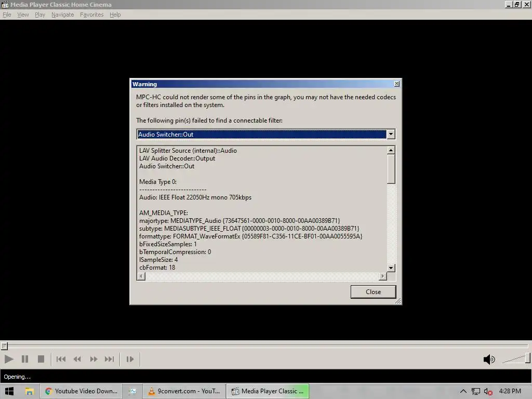Close the Warning dialog with X icon
532x399 pixels.
click(396, 84)
